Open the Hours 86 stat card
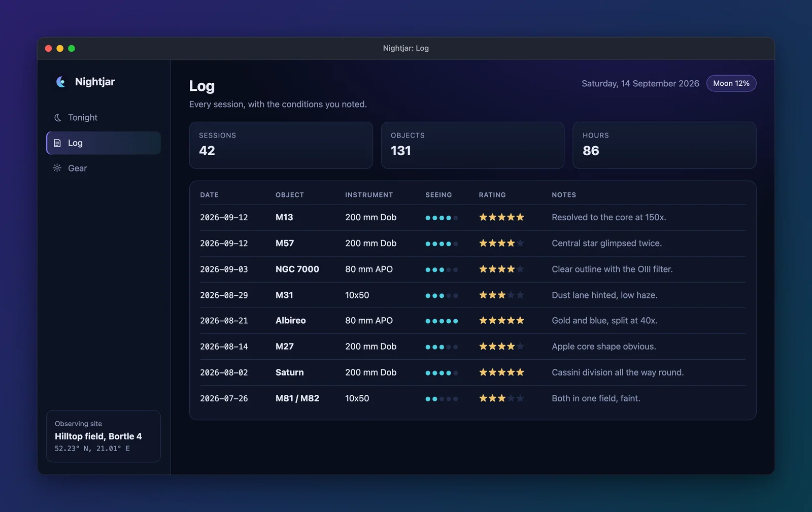Viewport: 812px width, 512px height. pyautogui.click(x=664, y=145)
